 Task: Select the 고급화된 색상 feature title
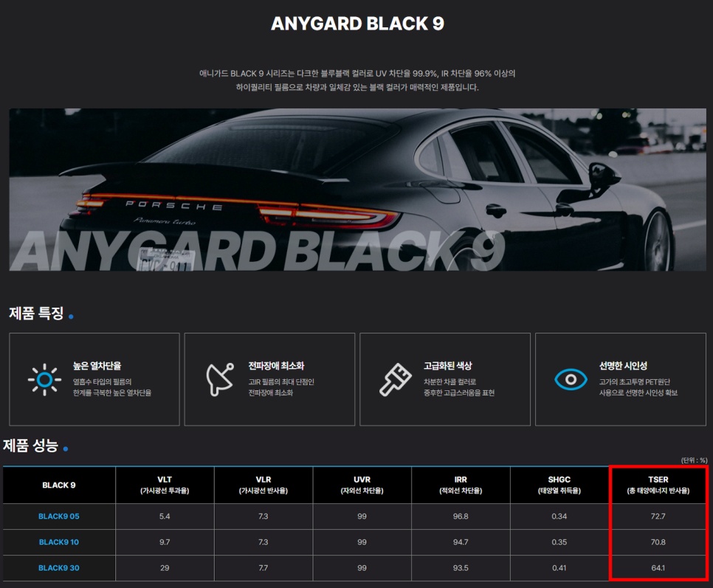click(x=447, y=366)
